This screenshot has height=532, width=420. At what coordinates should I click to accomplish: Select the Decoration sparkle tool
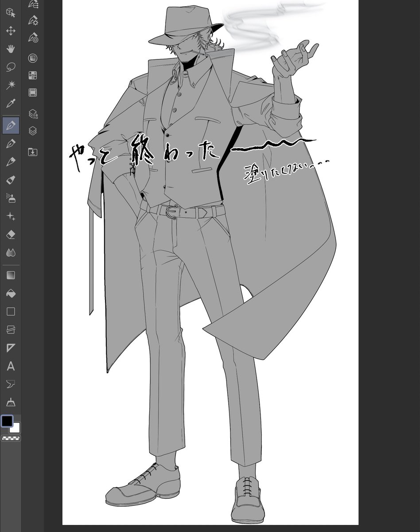(x=11, y=216)
